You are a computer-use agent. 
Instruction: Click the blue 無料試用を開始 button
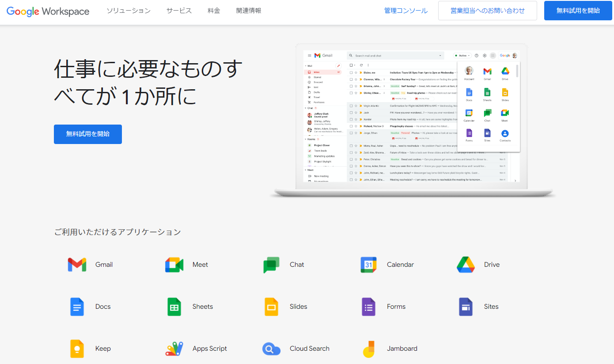[88, 134]
